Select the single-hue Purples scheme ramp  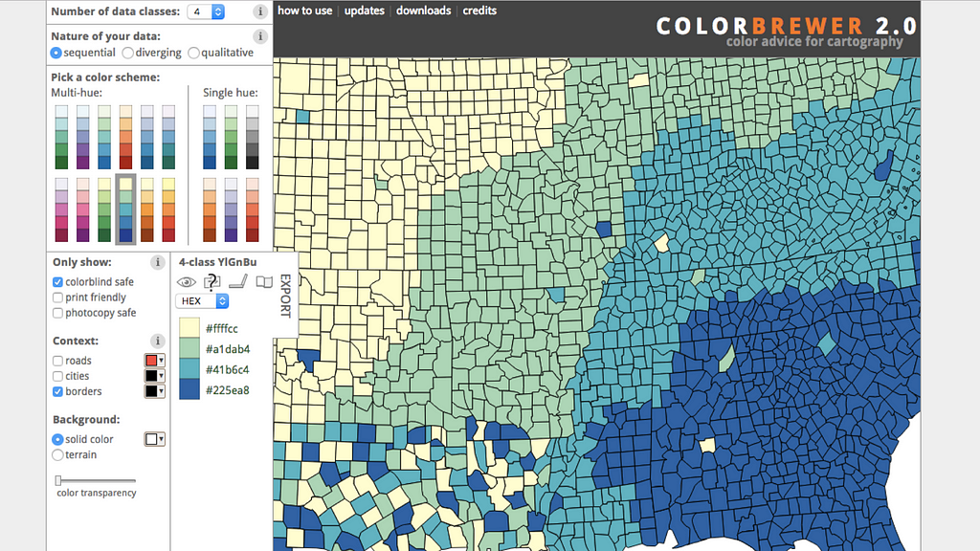point(232,209)
